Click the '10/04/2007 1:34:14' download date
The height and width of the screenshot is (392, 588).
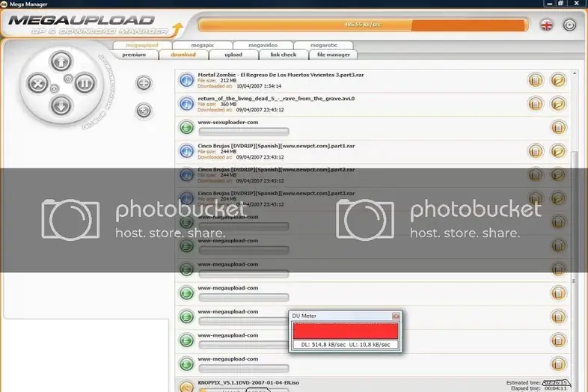[259, 86]
